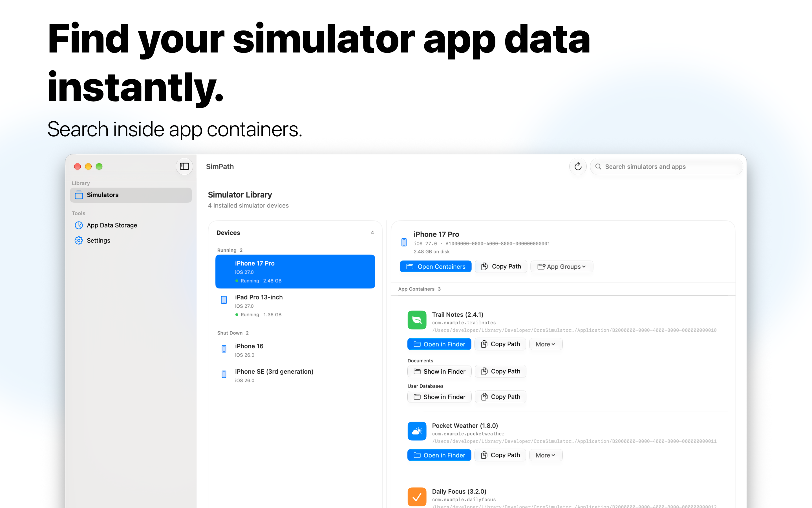Screen dimensions: 812x508
Task: Open Settings from the sidebar
Action: tap(131, 240)
